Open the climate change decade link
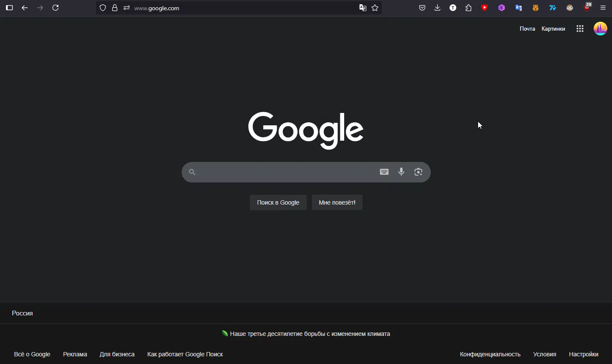 tap(310, 334)
